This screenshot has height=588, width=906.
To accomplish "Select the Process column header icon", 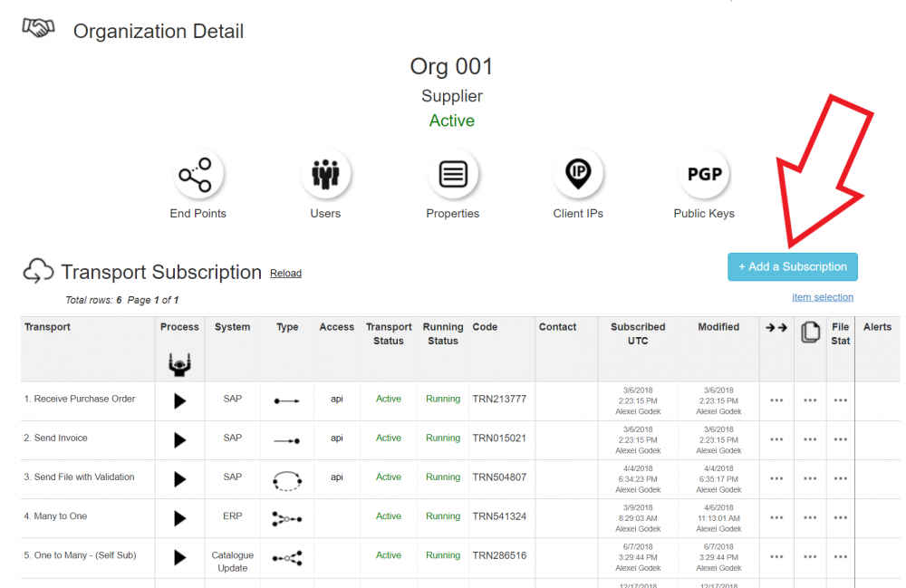I will (179, 365).
